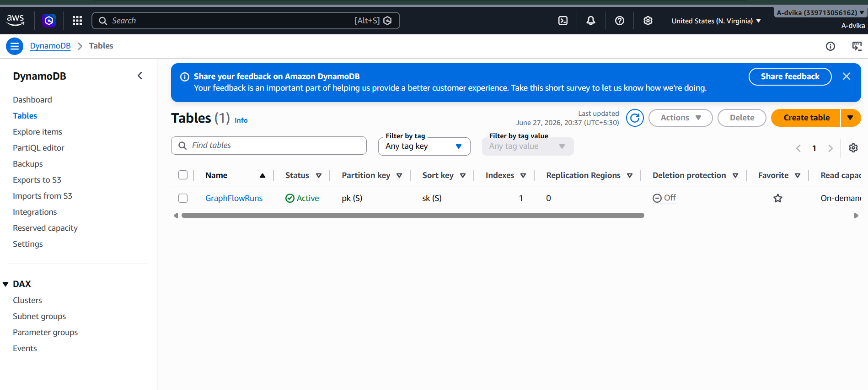Click the Off deletion protection status
The width and height of the screenshot is (868, 390).
click(x=664, y=198)
